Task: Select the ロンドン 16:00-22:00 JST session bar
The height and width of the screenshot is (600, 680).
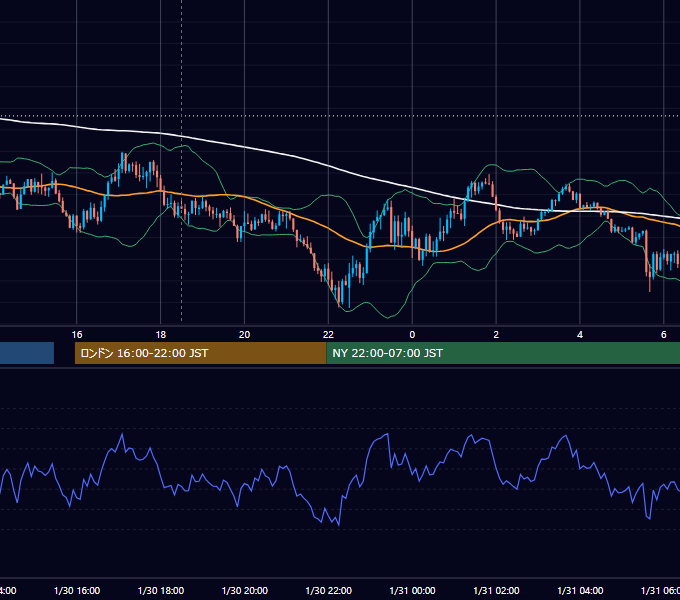Action: point(200,353)
